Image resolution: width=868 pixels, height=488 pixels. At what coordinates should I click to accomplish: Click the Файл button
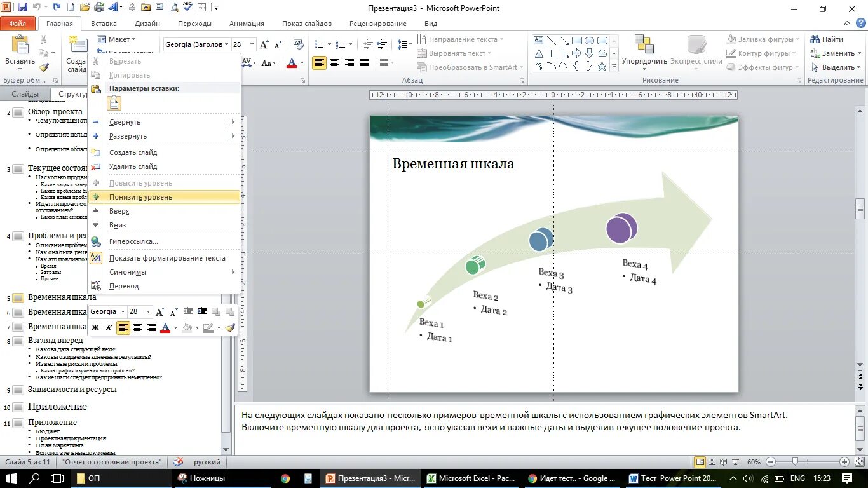(x=18, y=24)
